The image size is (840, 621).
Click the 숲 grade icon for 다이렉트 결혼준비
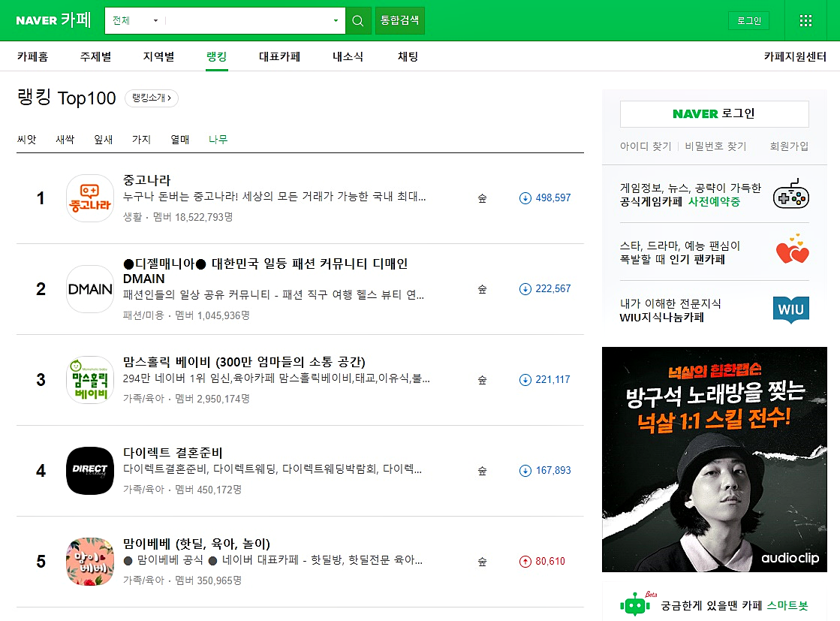tap(482, 470)
